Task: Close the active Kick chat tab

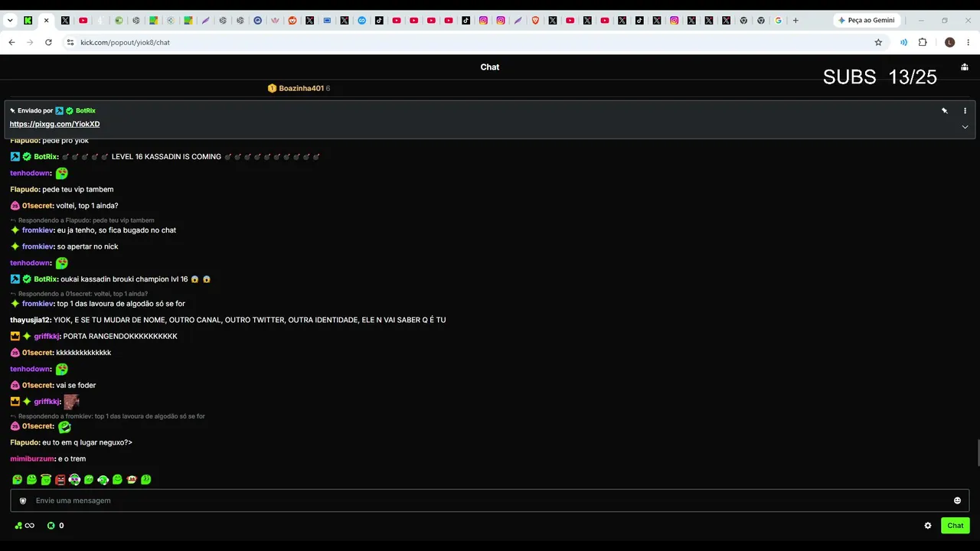Action: (46, 21)
